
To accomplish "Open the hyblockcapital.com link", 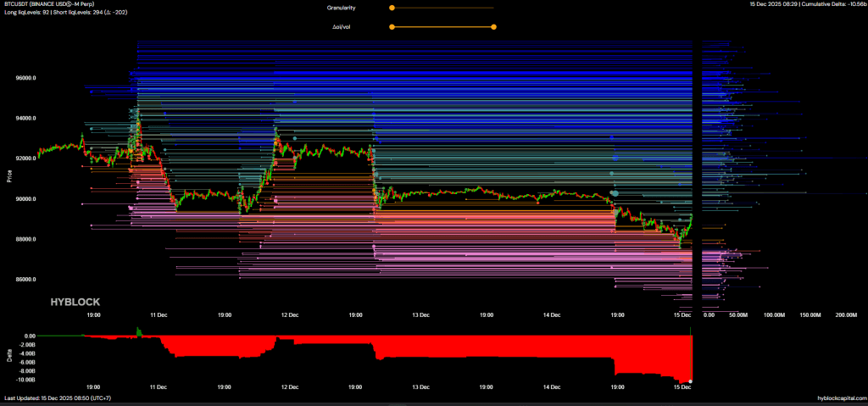I will click(x=840, y=398).
